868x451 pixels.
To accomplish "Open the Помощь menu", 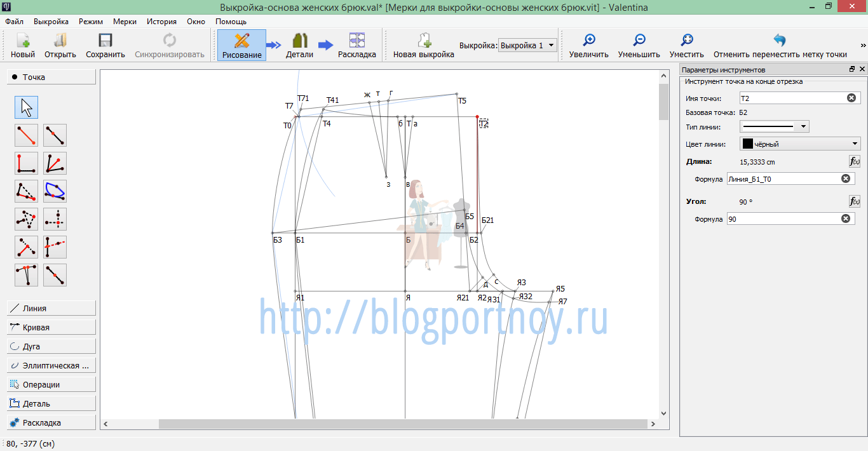I will click(231, 21).
